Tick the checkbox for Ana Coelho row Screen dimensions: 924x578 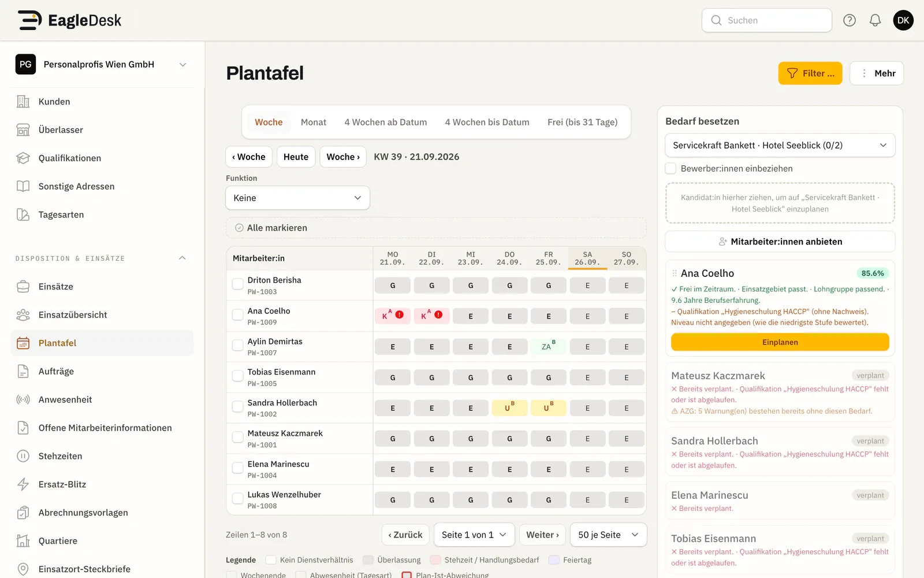[237, 314]
